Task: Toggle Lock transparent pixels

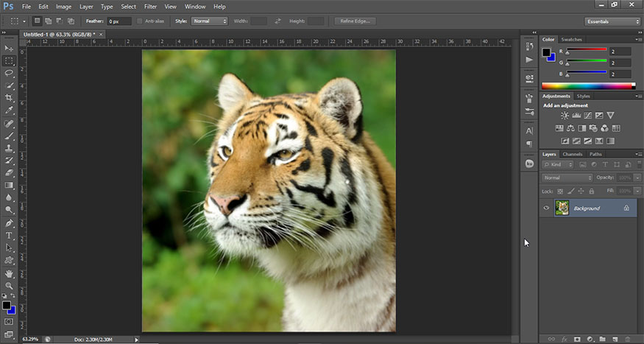Action: 560,191
